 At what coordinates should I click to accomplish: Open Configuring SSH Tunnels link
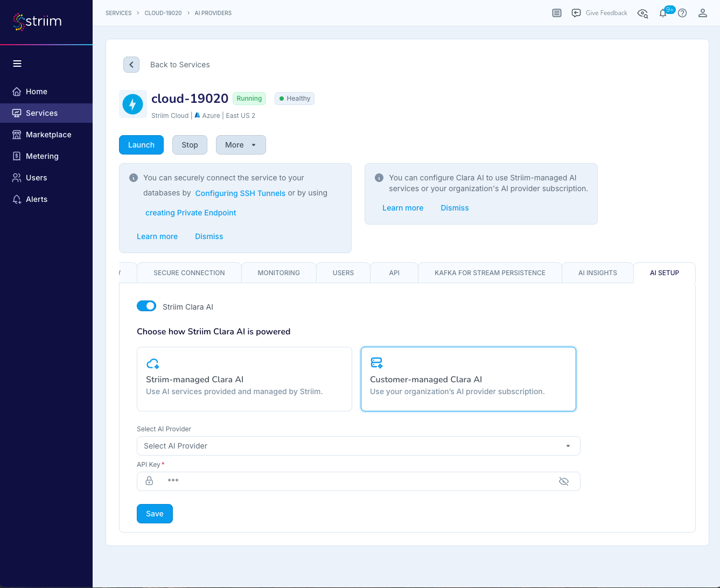pos(240,193)
